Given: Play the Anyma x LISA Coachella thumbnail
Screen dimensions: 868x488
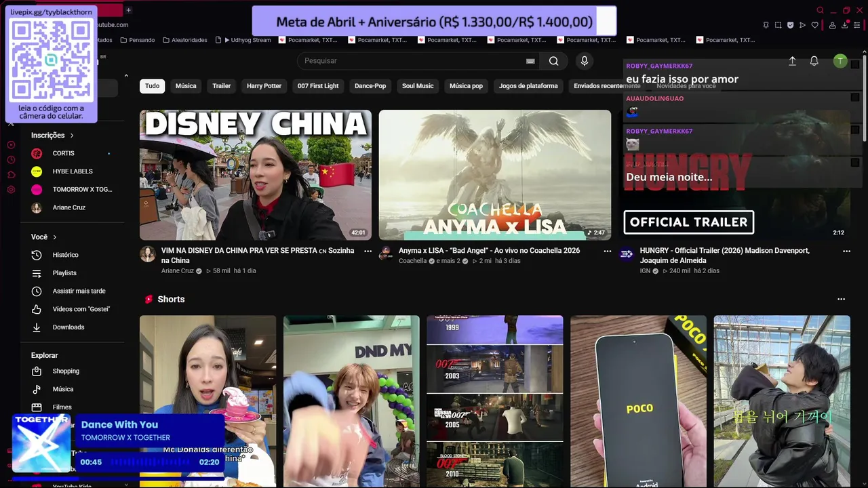Looking at the screenshot, I should click(495, 175).
